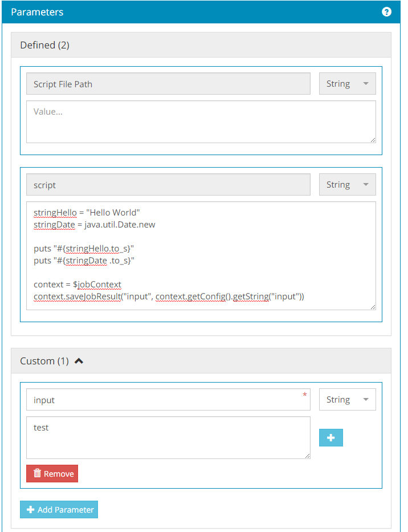Click the resize handle of the script text area
408x532 pixels.
373,307
